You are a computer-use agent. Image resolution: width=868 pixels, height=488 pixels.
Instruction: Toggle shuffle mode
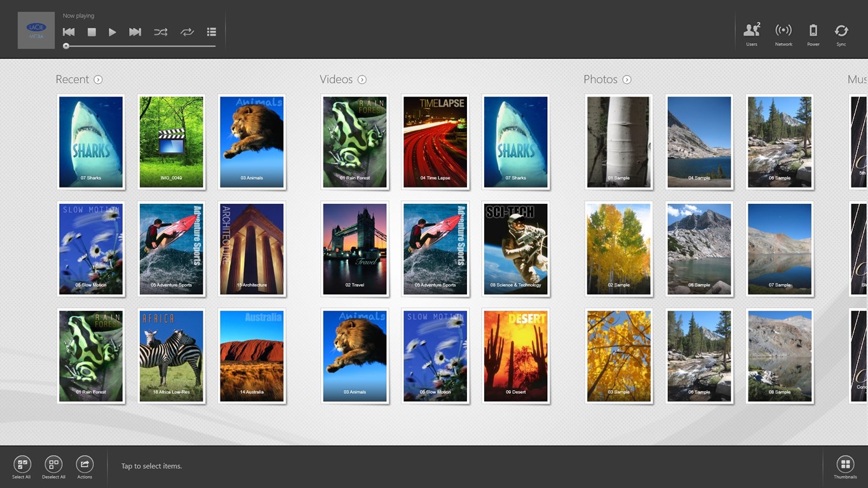click(161, 32)
